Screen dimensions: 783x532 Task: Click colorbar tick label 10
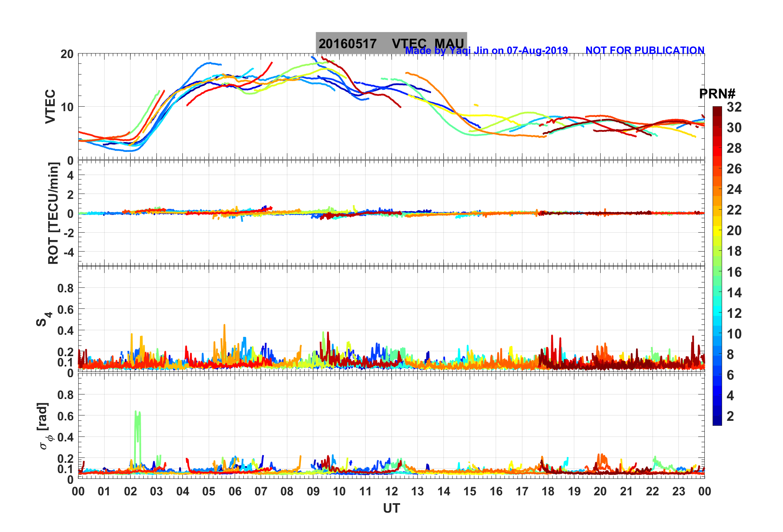pos(734,334)
